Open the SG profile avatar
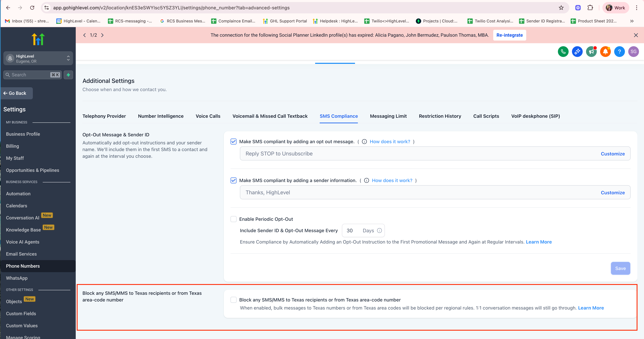The image size is (644, 339). click(x=633, y=51)
